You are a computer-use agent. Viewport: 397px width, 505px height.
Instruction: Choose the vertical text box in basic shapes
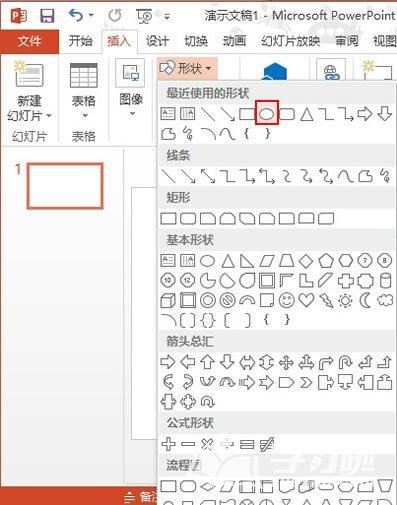188,261
